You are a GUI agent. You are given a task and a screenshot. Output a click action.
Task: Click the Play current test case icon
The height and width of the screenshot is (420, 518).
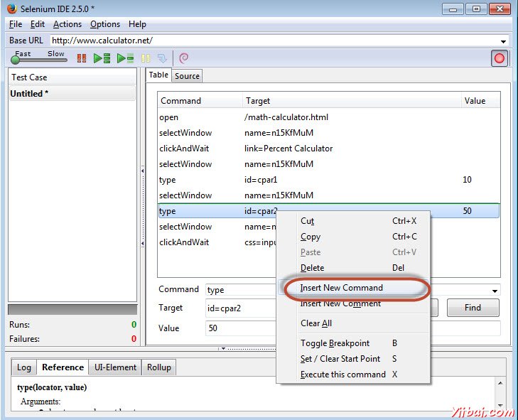125,58
